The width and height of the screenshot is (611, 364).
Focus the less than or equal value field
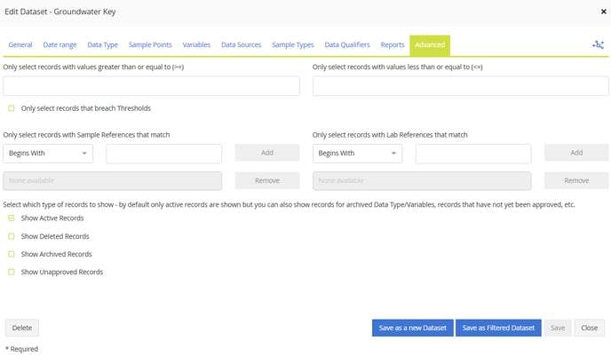(x=460, y=86)
